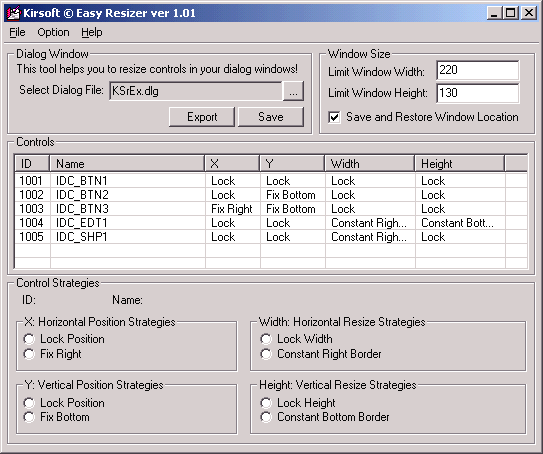Browse for dialog file with ellipsis button
The width and height of the screenshot is (543, 454).
click(x=293, y=91)
